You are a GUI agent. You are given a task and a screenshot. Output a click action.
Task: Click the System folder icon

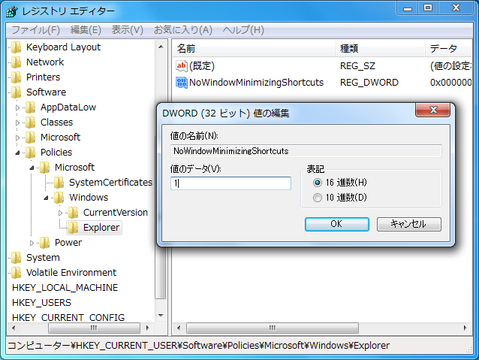click(x=16, y=258)
